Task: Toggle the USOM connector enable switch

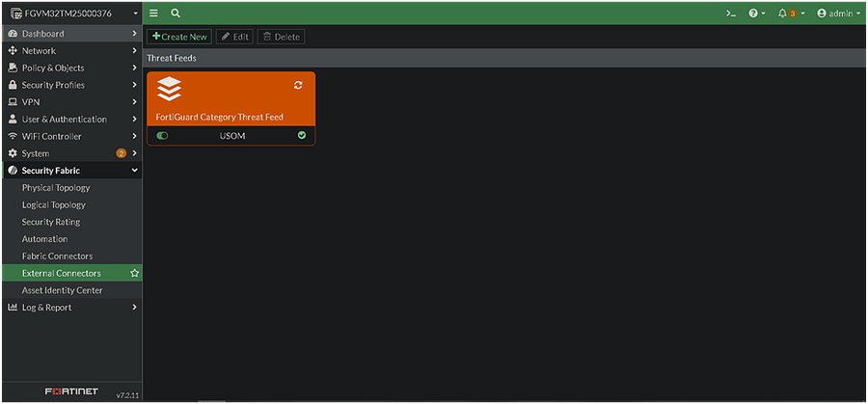Action: [x=162, y=136]
